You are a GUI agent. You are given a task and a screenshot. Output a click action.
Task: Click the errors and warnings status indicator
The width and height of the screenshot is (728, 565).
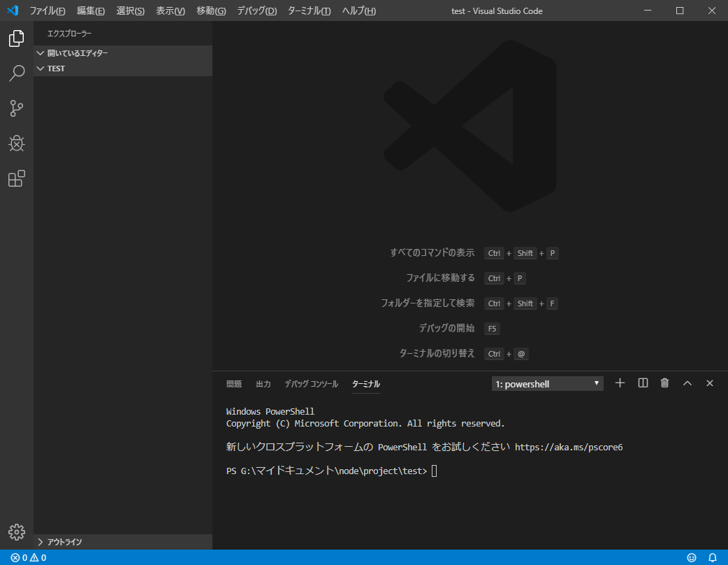coord(29,557)
